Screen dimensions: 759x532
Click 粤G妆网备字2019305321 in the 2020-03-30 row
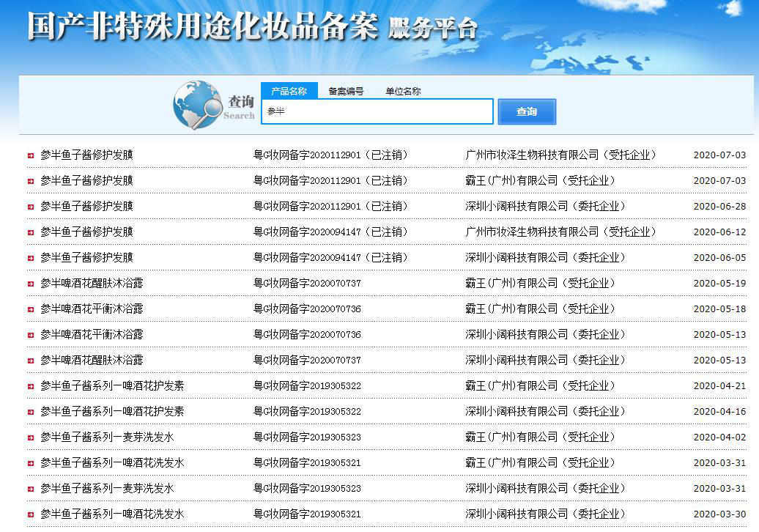click(x=308, y=514)
